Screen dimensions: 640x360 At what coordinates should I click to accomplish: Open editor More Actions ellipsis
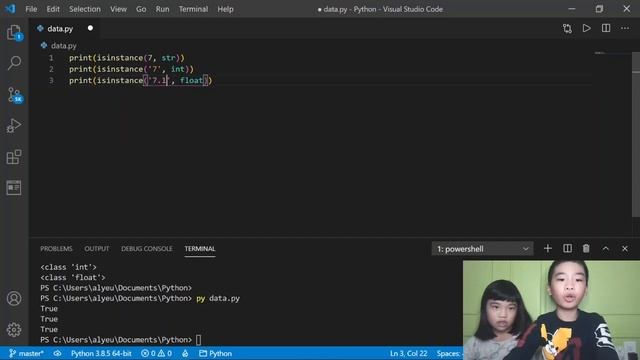coord(625,28)
